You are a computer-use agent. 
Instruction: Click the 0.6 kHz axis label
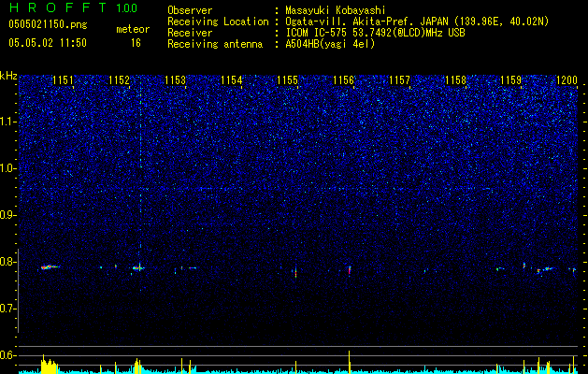coord(8,355)
